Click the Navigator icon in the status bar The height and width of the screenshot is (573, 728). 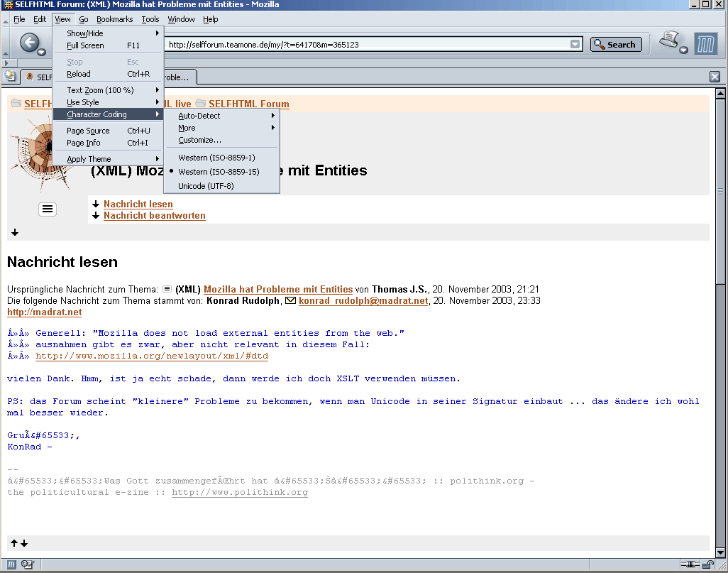click(12, 564)
